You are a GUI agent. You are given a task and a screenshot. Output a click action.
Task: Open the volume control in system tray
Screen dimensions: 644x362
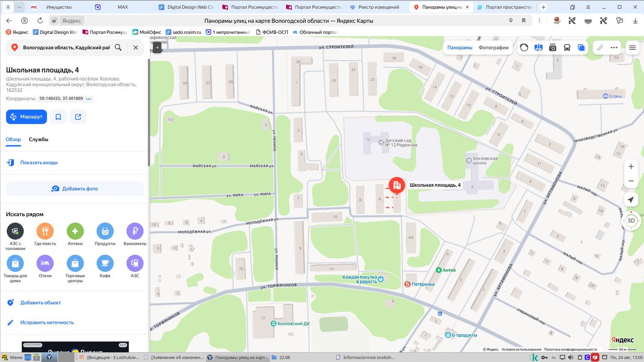571,357
